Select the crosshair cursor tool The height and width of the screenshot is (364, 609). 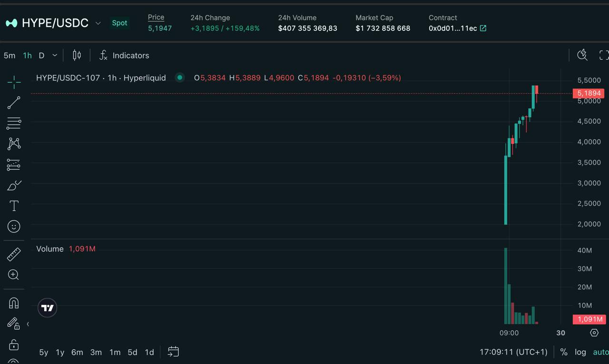point(14,82)
